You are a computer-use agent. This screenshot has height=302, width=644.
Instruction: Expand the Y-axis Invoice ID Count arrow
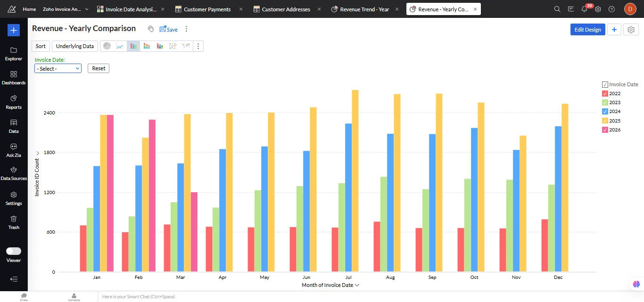tap(37, 153)
